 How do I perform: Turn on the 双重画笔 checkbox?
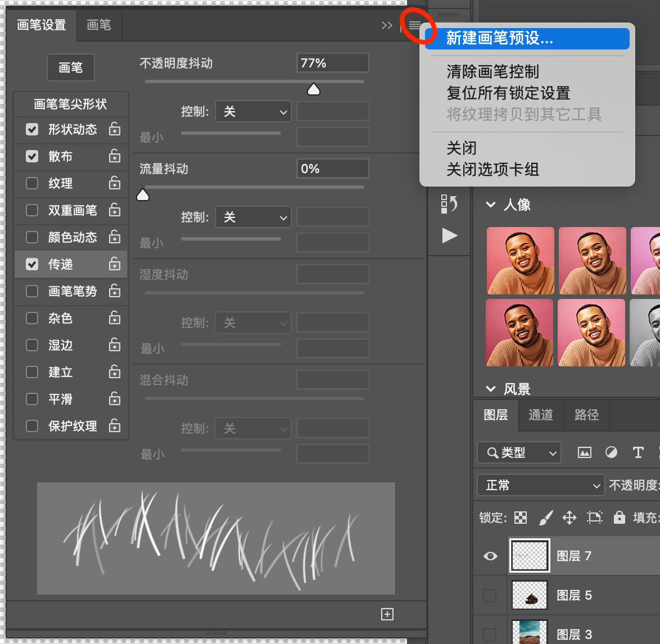[x=33, y=210]
